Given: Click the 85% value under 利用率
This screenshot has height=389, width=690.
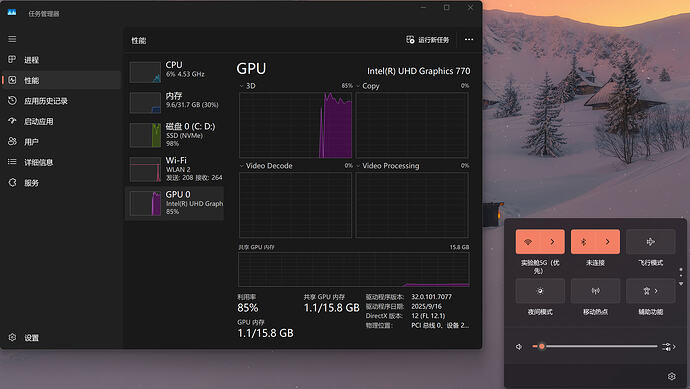Looking at the screenshot, I should pos(248,308).
